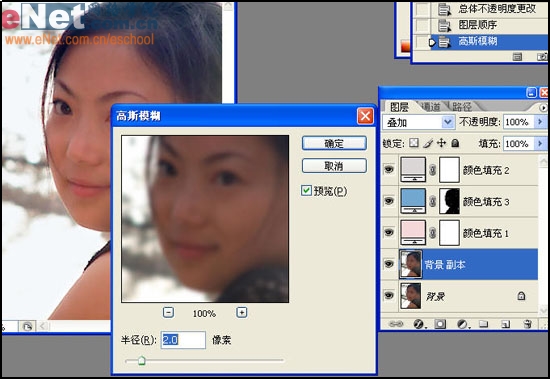Select 总体不透明度更改 history state
This screenshot has height=379, width=550.
[497, 9]
